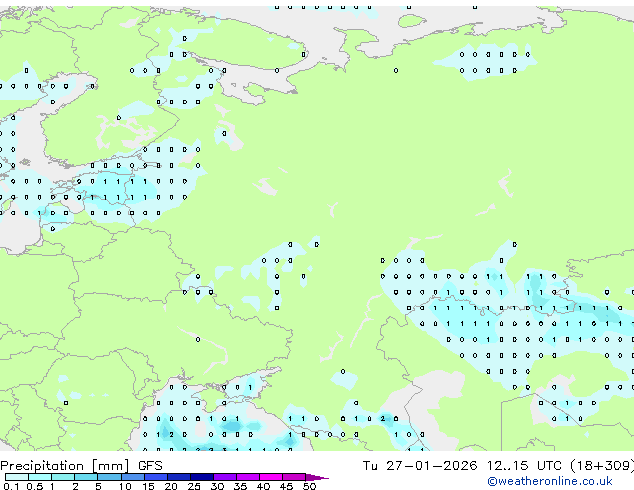
Task: Click the '35' legend scale label
Action: (x=240, y=486)
